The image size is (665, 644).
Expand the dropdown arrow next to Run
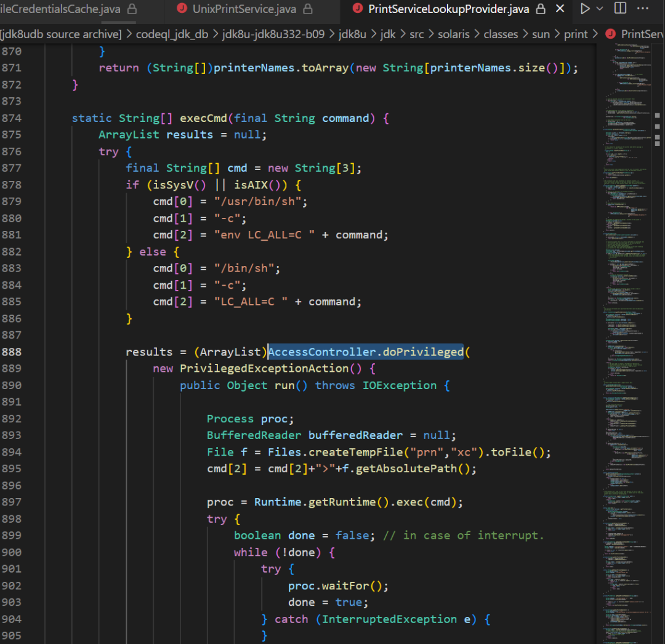600,9
